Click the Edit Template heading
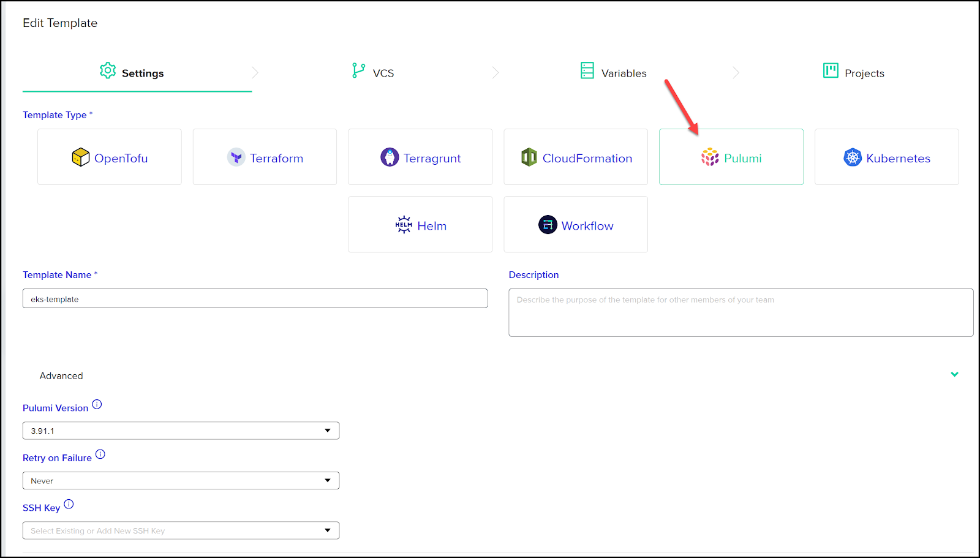The image size is (980, 558). pos(60,23)
